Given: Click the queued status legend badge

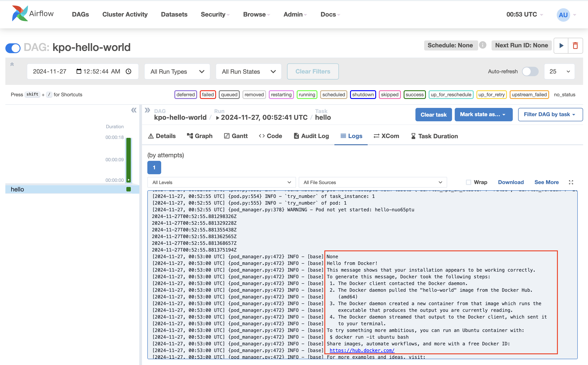Looking at the screenshot, I should [229, 95].
